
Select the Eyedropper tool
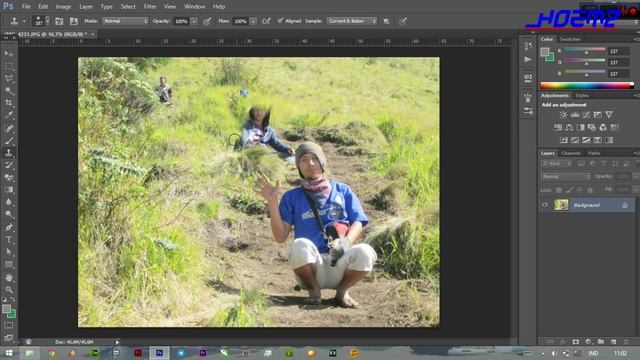9,115
